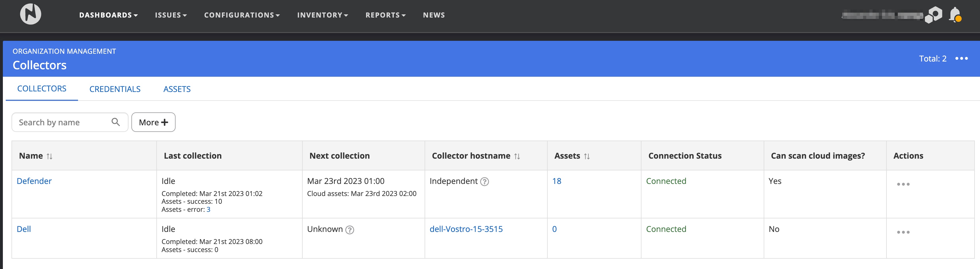
Task: Expand the Dashboards dropdown menu
Action: pos(108,15)
